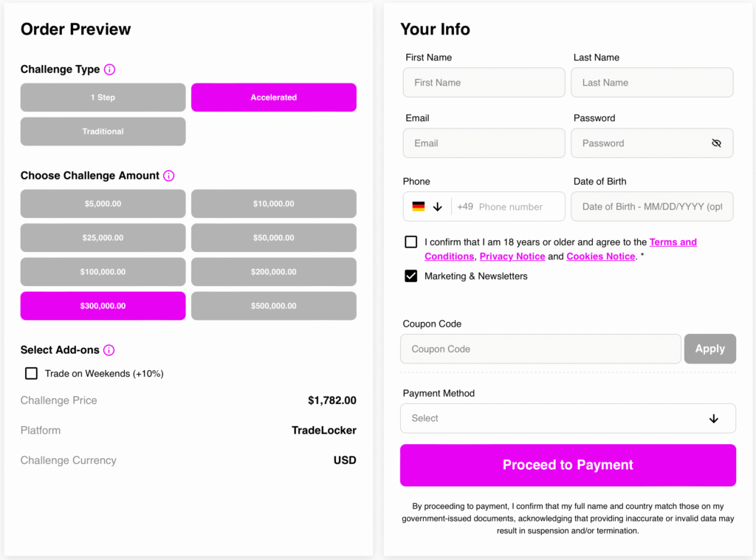
Task: Select the 1 Step challenge type
Action: coord(103,98)
